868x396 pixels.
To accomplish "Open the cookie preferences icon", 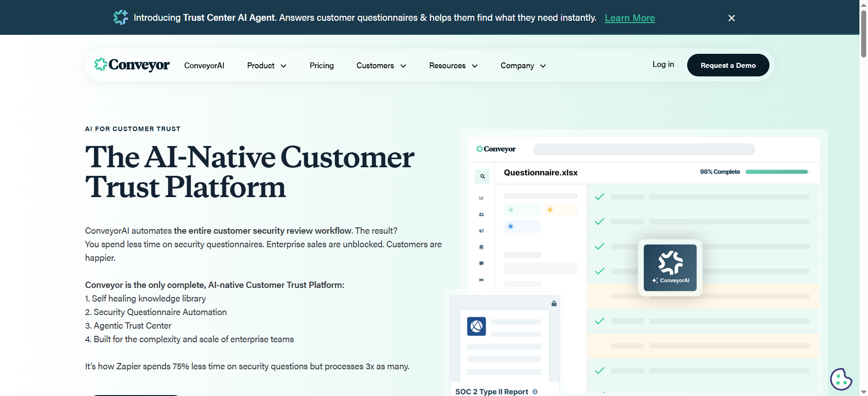I will tap(841, 379).
